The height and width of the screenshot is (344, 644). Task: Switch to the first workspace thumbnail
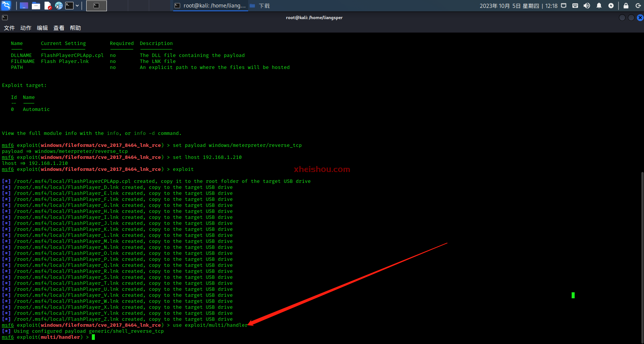(x=96, y=6)
